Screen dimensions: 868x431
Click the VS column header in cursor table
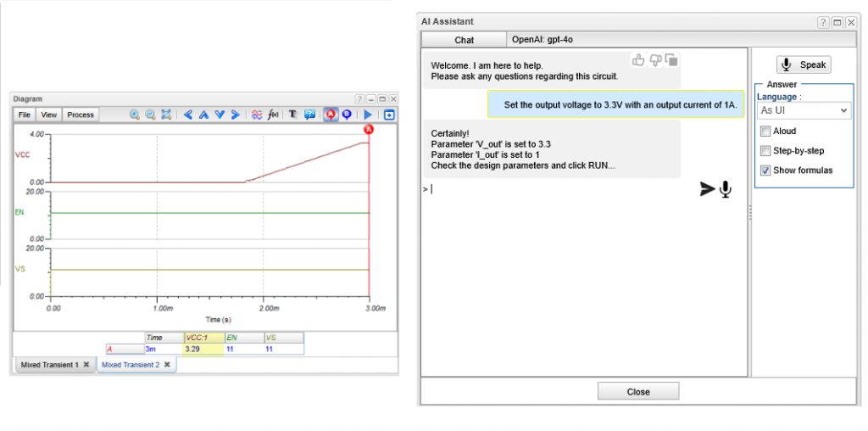[x=283, y=338]
